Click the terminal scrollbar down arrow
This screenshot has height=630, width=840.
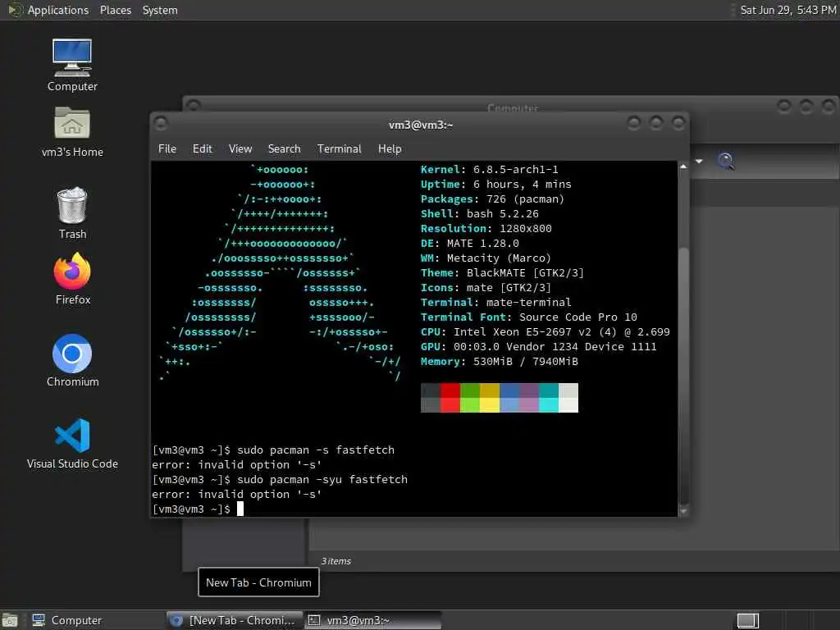(683, 512)
